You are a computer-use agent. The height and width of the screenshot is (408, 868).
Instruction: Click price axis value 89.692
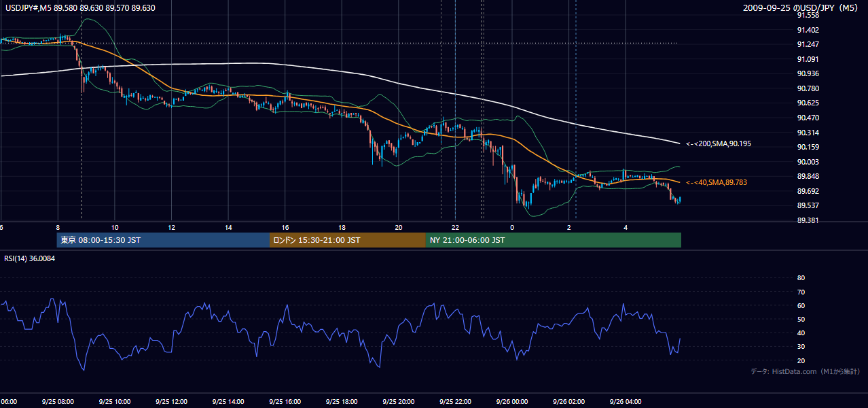[x=808, y=191]
